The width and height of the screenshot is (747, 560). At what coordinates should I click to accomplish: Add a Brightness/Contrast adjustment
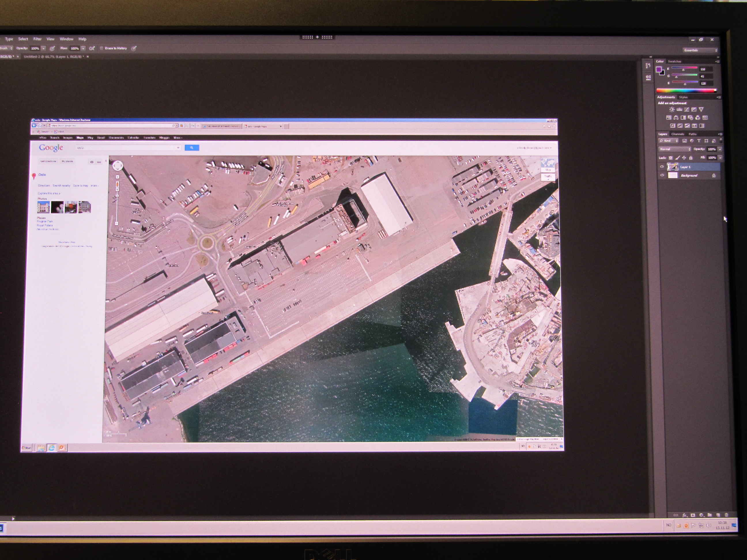click(x=672, y=109)
